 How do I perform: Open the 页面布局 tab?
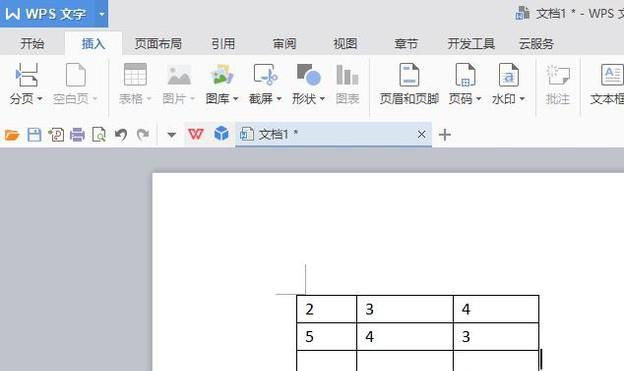coord(158,43)
